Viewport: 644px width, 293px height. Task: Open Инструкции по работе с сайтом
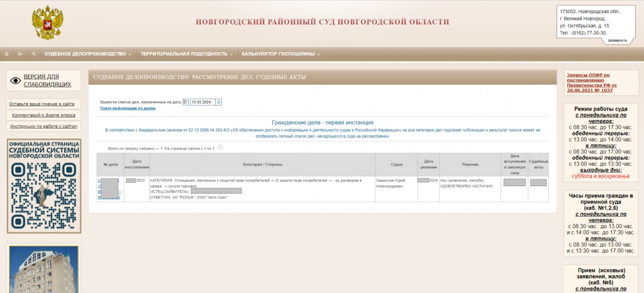43,126
